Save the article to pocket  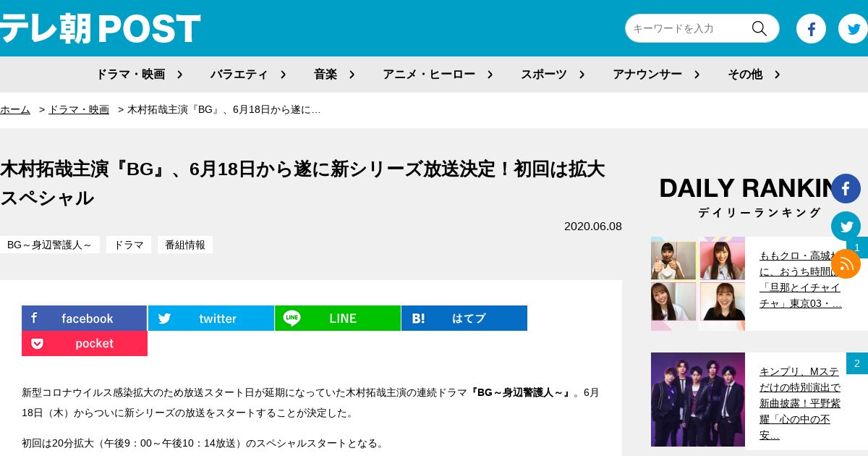click(85, 343)
